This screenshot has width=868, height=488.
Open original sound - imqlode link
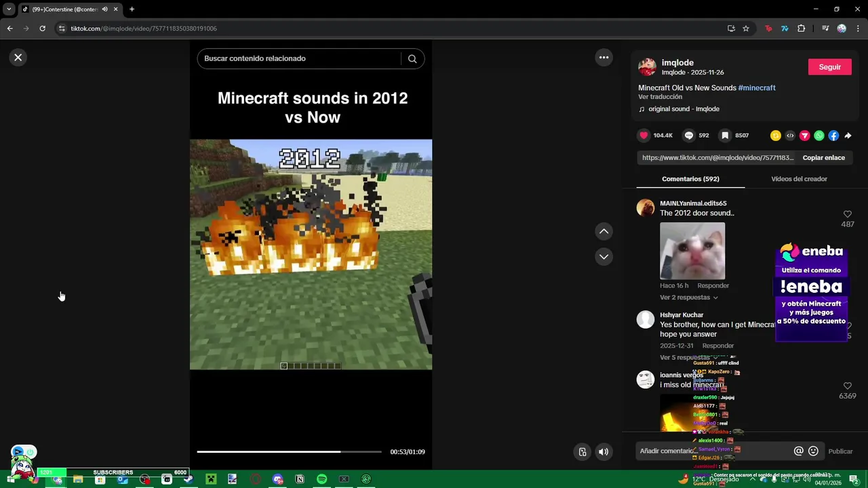point(684,109)
